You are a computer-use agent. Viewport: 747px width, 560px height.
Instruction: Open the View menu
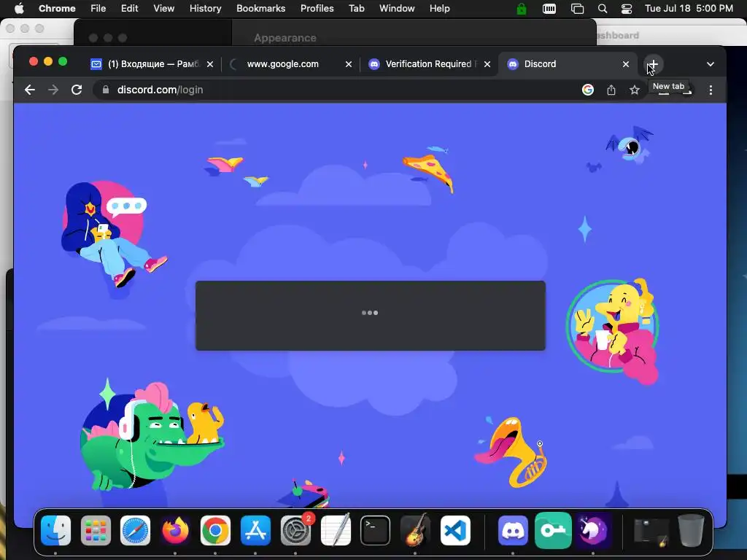(163, 9)
